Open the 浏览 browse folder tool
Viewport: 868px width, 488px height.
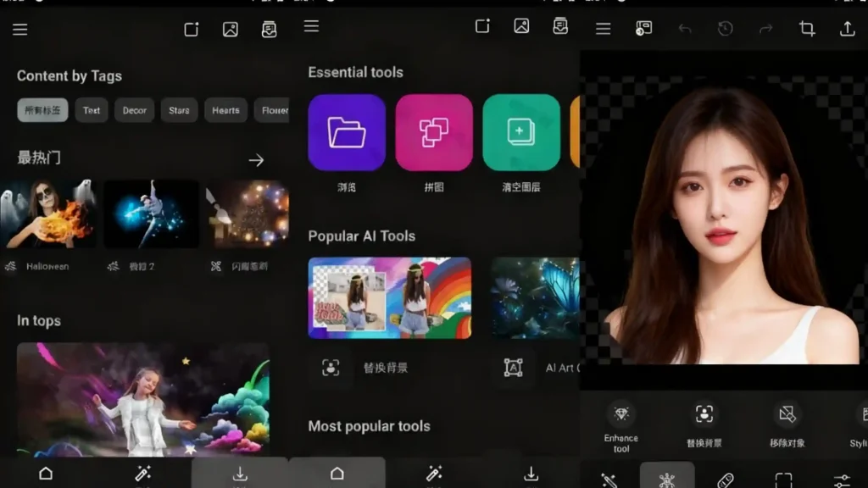347,131
